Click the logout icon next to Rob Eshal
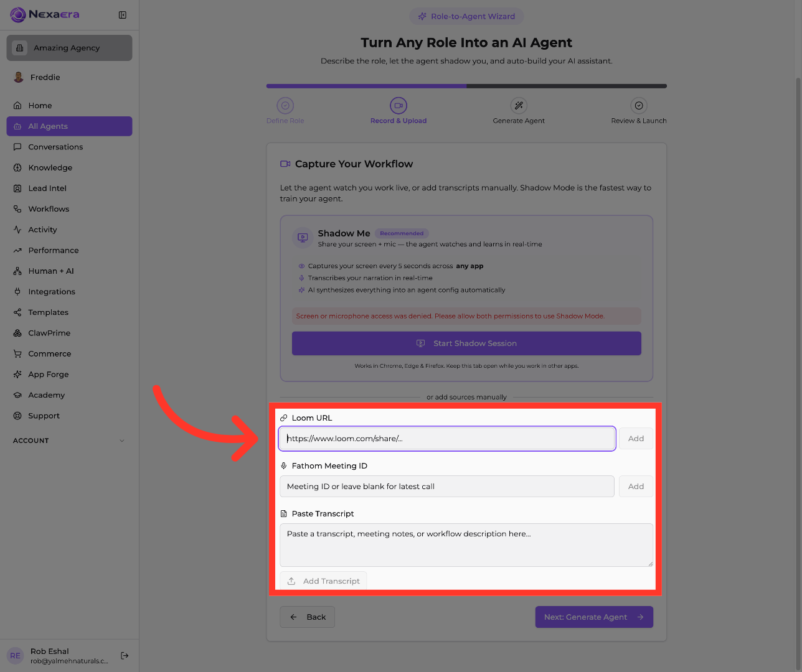802x672 pixels. coord(125,655)
